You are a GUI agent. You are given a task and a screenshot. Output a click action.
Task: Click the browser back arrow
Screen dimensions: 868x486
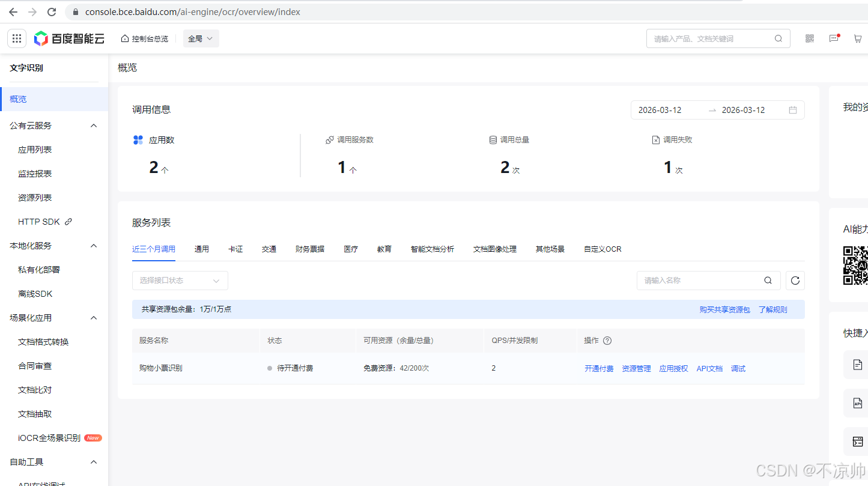point(13,12)
